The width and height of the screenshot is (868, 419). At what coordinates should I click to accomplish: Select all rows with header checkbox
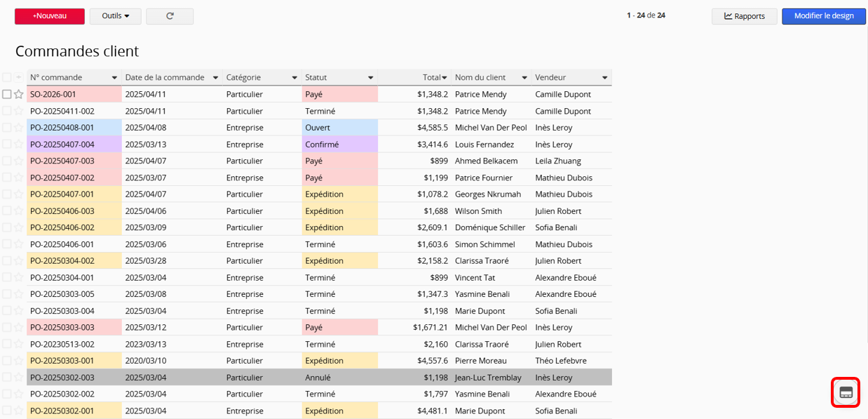[7, 77]
